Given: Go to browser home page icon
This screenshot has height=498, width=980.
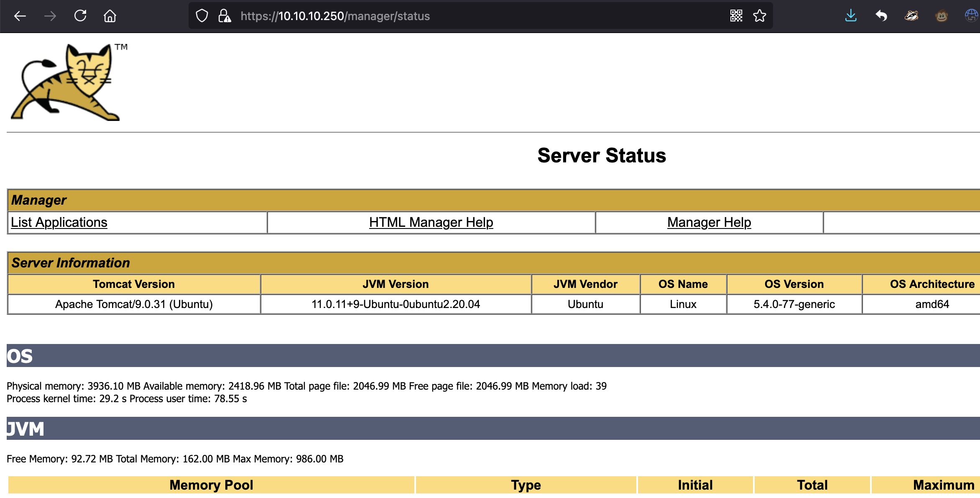Looking at the screenshot, I should click(110, 16).
